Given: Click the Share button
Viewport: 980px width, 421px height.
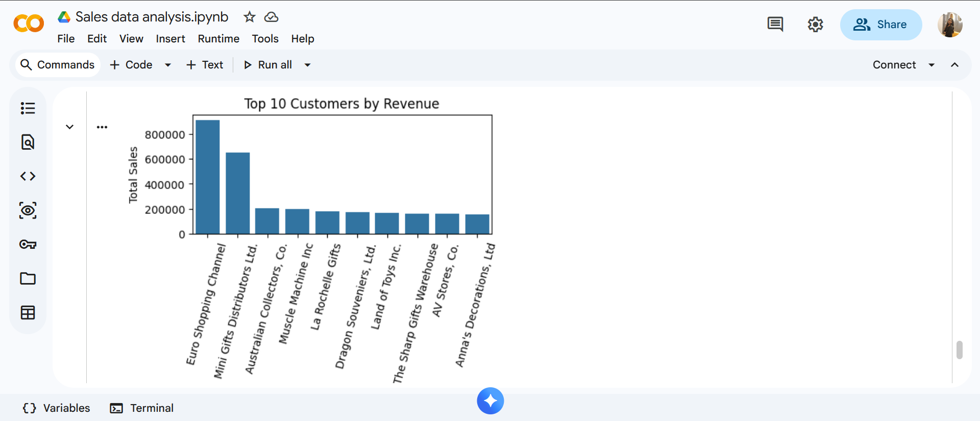Looking at the screenshot, I should [880, 25].
